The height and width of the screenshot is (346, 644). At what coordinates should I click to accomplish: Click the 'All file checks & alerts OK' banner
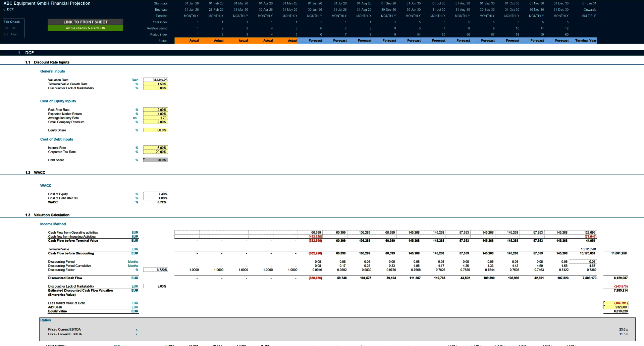click(x=85, y=28)
